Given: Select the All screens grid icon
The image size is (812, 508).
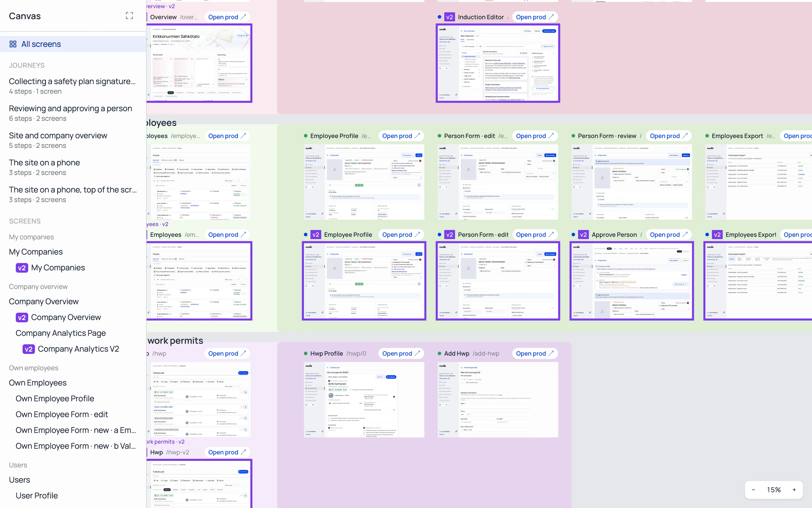Looking at the screenshot, I should click(13, 44).
